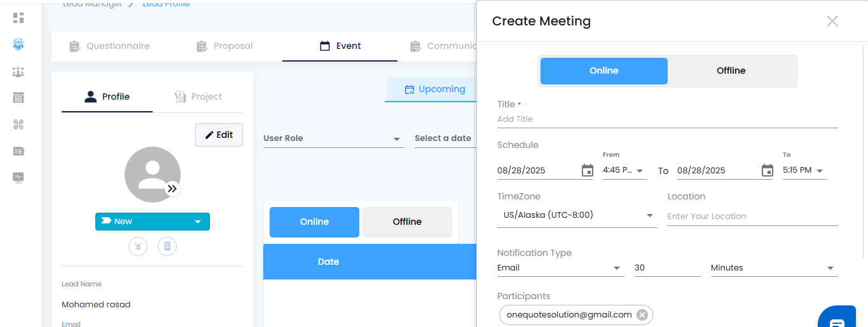The height and width of the screenshot is (327, 868).
Task: Switch event list to Offline
Action: click(407, 222)
